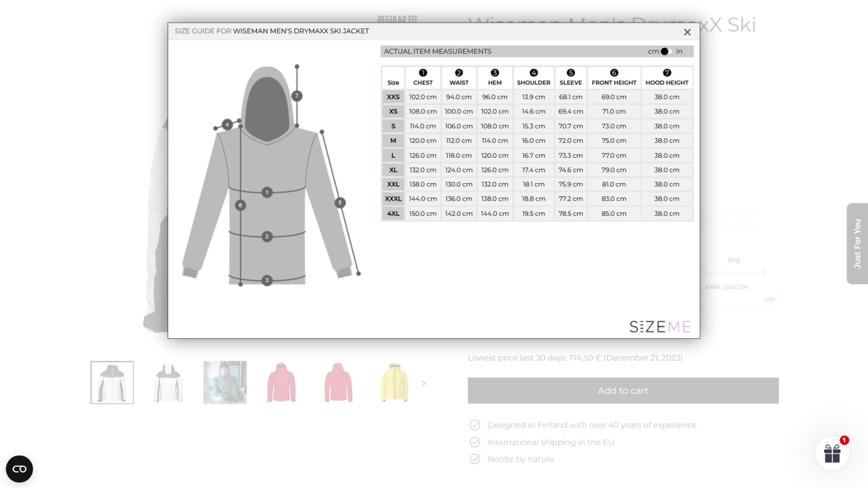Screen dimensions: 868x488
Task: Select the yellow jacket thumbnail
Action: click(394, 382)
